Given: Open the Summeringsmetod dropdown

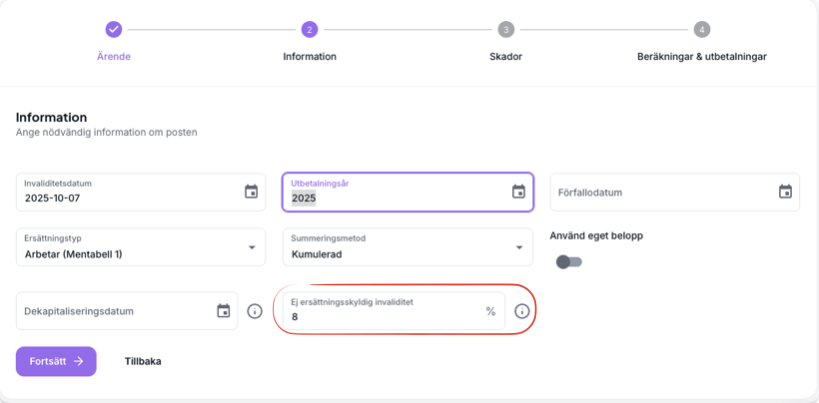Looking at the screenshot, I should [518, 247].
